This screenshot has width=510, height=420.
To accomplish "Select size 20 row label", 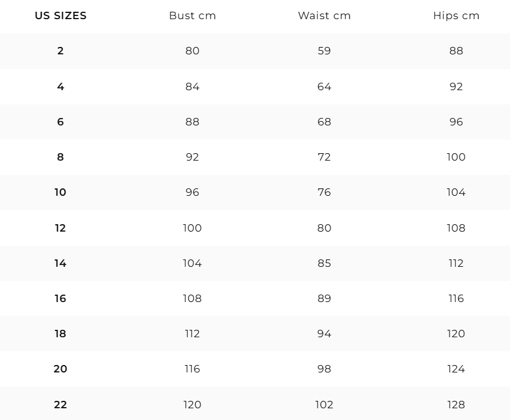I will (x=61, y=369).
